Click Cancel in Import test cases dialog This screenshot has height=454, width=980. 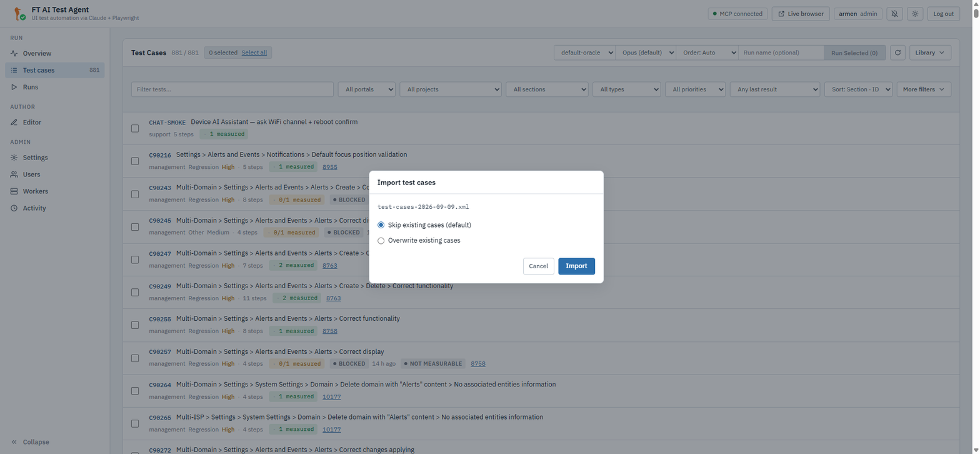point(538,266)
